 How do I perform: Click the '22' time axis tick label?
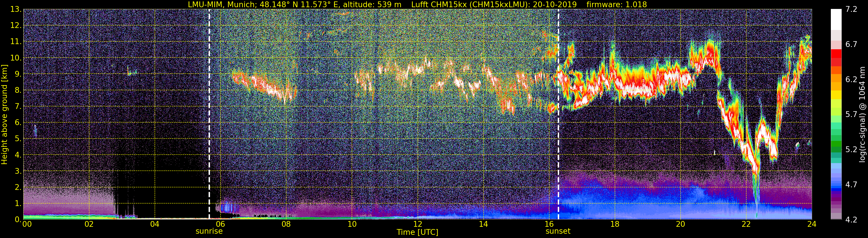[746, 224]
